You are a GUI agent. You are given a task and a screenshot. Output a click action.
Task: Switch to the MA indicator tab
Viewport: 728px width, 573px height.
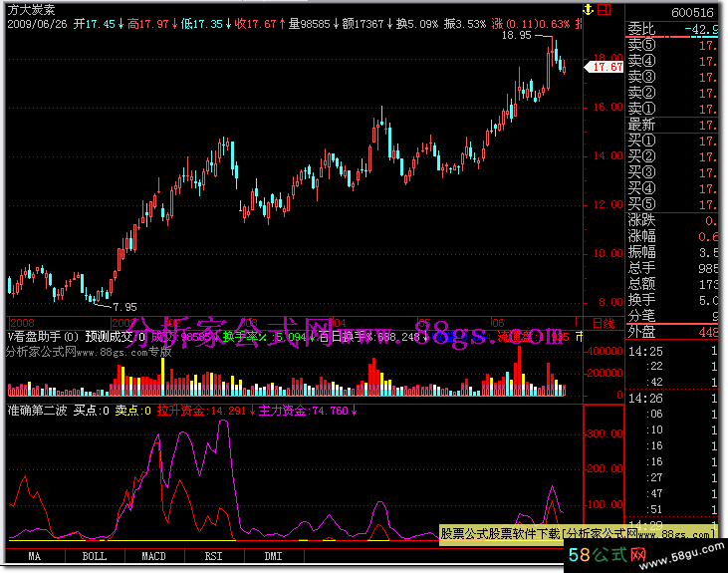point(35,556)
